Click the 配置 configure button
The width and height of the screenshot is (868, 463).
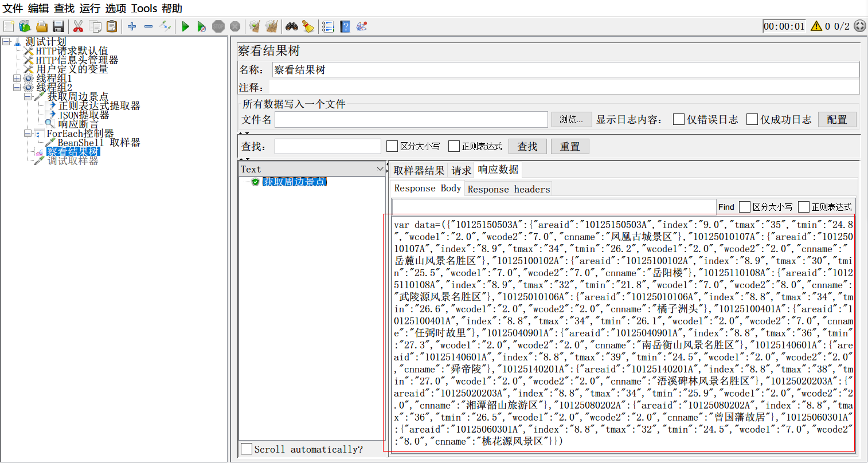tap(836, 119)
